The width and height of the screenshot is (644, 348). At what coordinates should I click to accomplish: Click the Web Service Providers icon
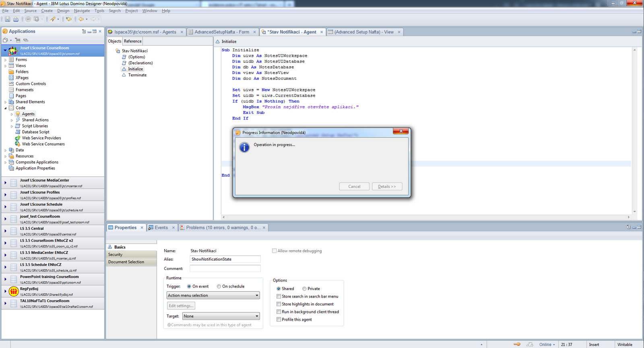(18, 138)
